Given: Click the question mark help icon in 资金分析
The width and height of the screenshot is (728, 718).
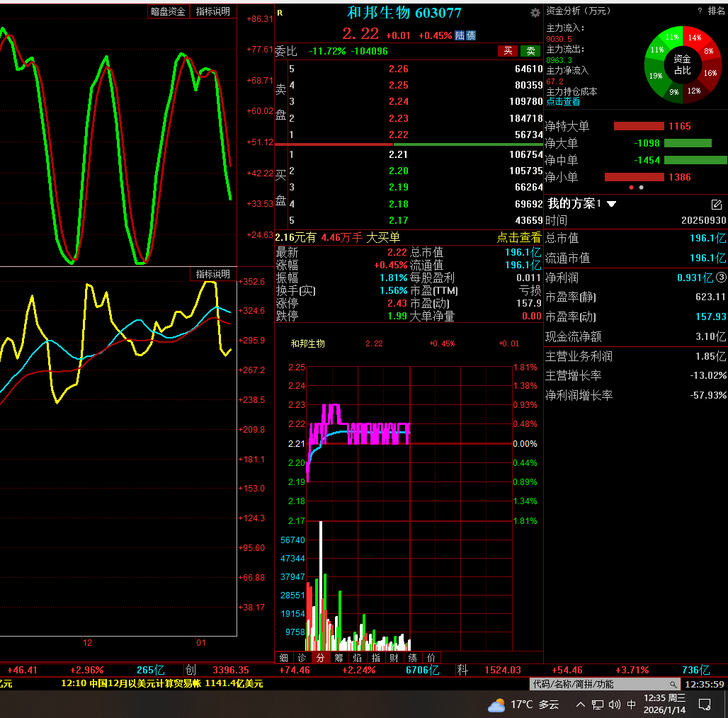Looking at the screenshot, I should point(699,11).
